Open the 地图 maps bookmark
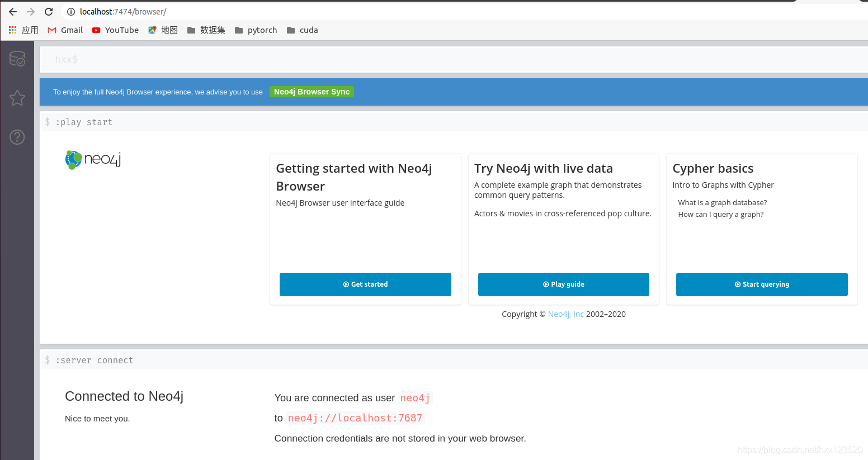 (163, 30)
